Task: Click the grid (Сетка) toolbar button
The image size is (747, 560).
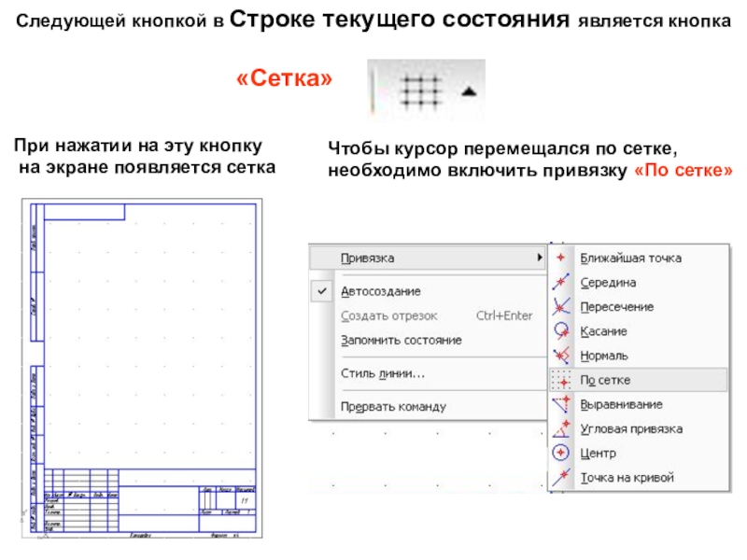Action: point(421,91)
